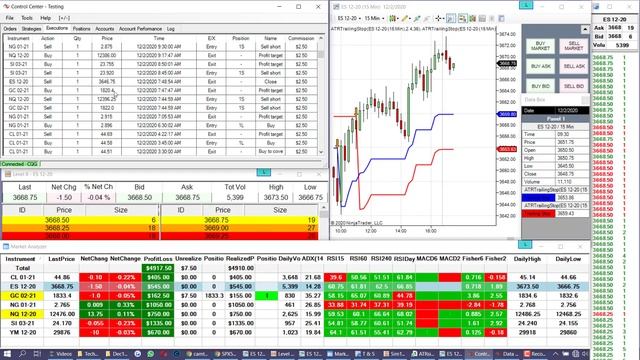The width and height of the screenshot is (640, 360).
Task: Click the zoom out icon on chart toolbar
Action: [x=427, y=18]
